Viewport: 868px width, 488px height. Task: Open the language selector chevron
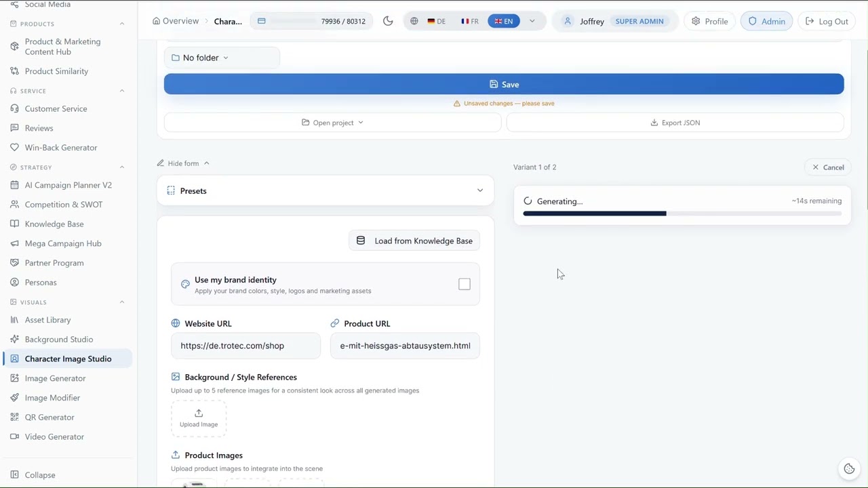click(x=532, y=21)
